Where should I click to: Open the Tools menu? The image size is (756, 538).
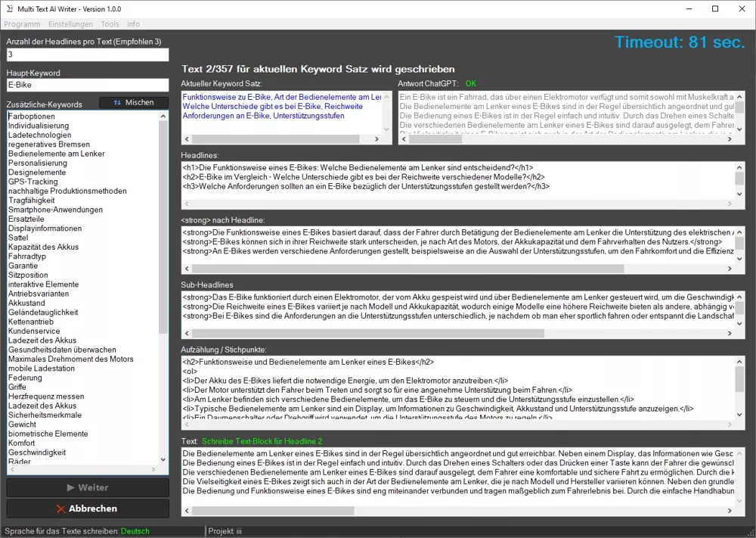[110, 23]
